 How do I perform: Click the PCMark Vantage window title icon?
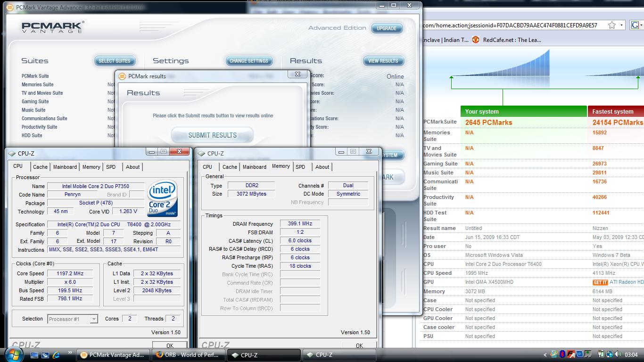(x=9, y=7)
